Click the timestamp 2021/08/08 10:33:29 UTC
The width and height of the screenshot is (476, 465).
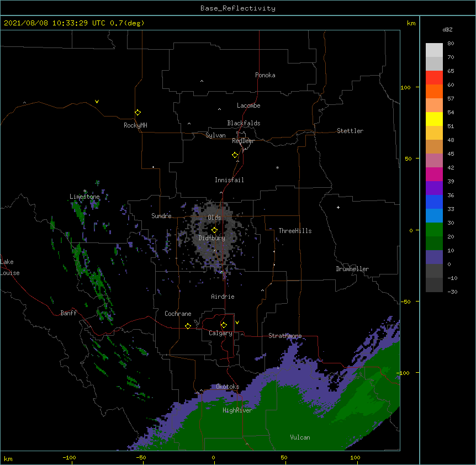click(55, 23)
